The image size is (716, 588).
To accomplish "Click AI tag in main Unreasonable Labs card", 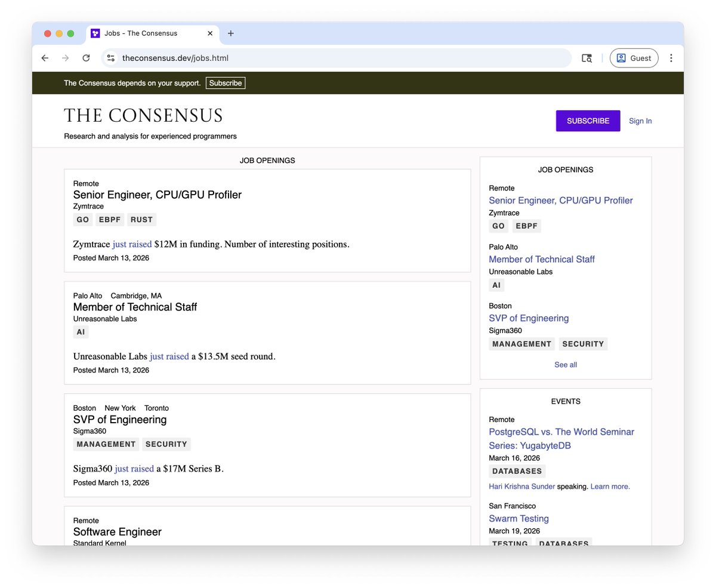I will pos(81,332).
